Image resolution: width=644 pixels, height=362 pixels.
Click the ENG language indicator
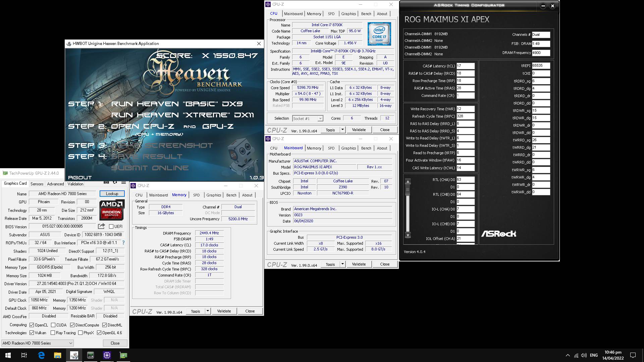594,355
